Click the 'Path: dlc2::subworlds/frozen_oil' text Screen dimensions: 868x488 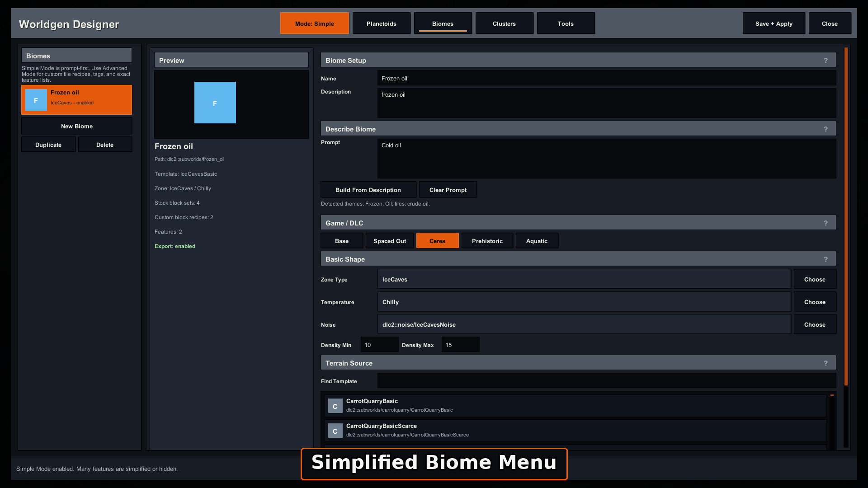189,159
